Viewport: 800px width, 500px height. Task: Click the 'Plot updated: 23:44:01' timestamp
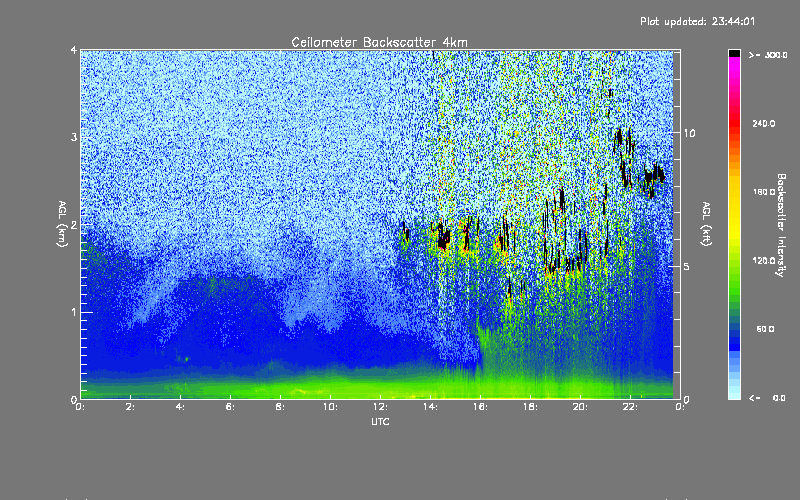697,21
